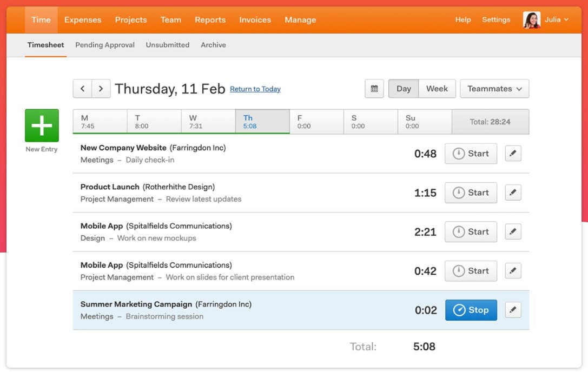Expand the Teammates dropdown

[494, 89]
